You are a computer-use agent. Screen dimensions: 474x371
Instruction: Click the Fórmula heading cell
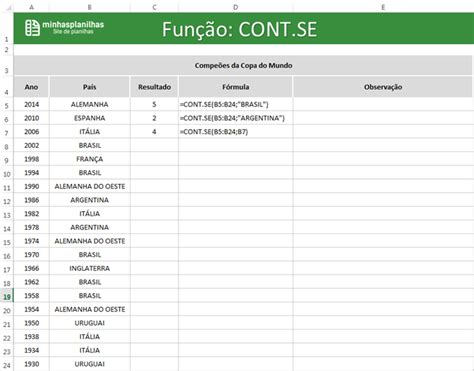[235, 87]
